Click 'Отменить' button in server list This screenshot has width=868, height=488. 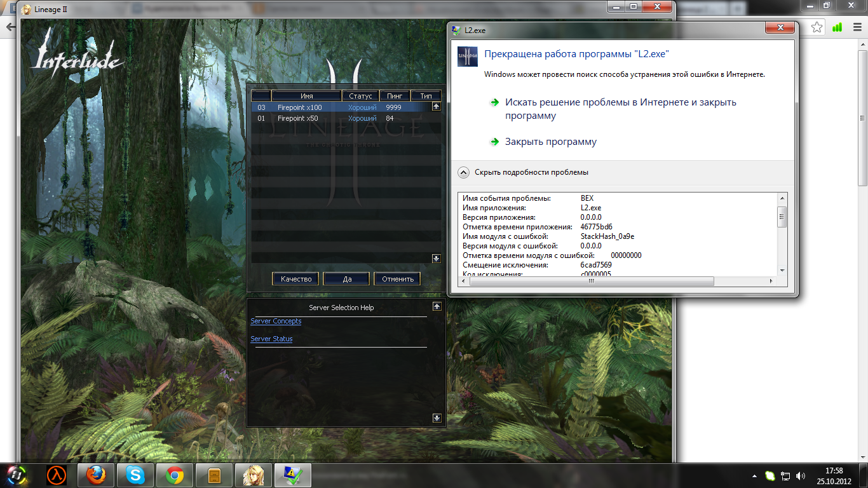point(397,279)
